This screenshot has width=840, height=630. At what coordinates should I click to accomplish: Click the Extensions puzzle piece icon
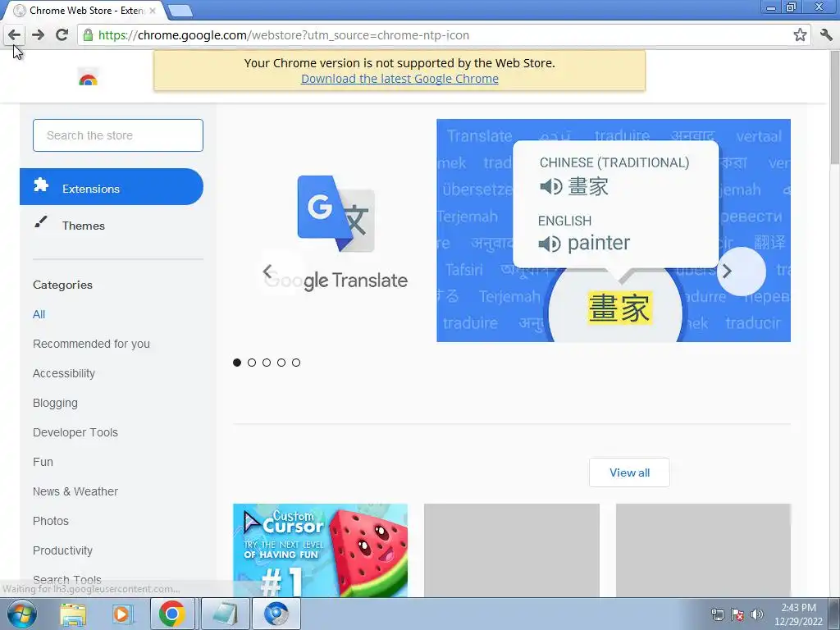tap(41, 185)
